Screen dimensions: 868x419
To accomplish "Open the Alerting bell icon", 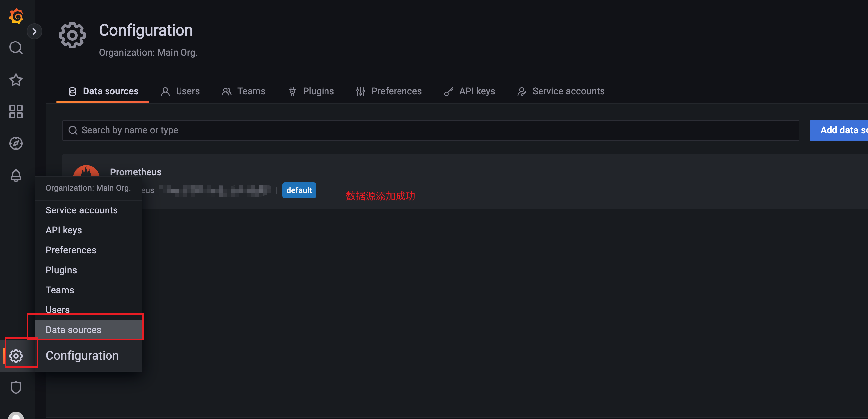I will coord(16,175).
